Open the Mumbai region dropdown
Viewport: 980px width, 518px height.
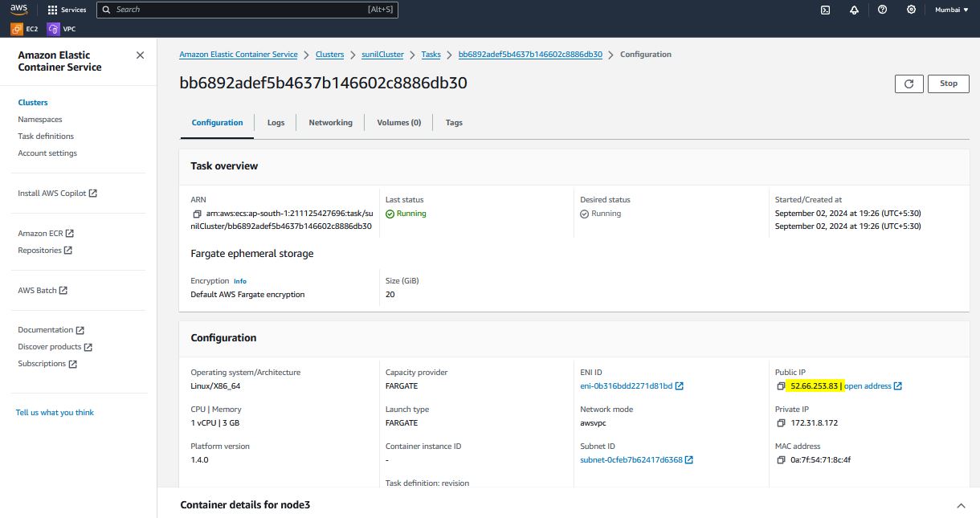952,10
